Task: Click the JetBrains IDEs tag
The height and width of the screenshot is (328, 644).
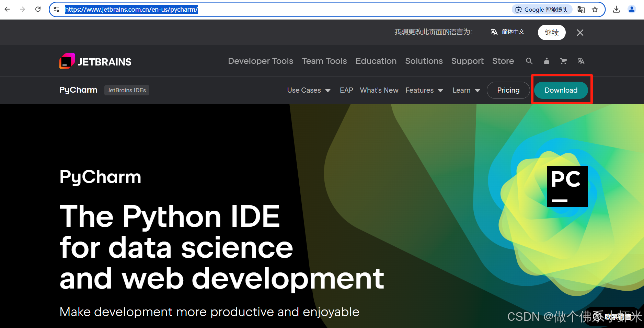Action: 127,90
